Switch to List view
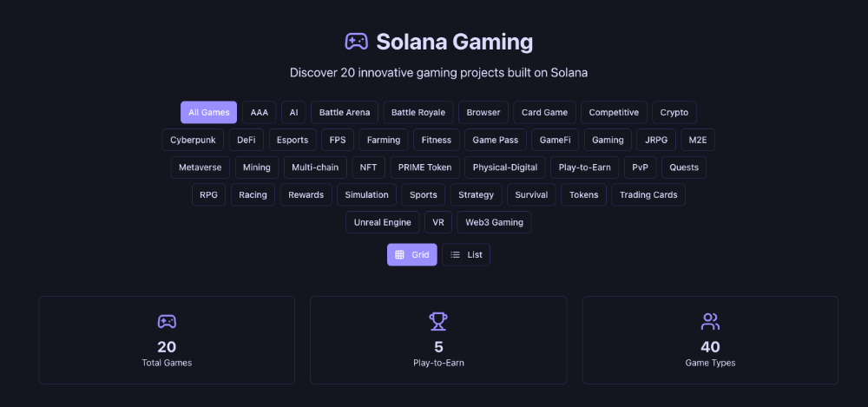Viewport: 868px width, 407px height. click(466, 255)
